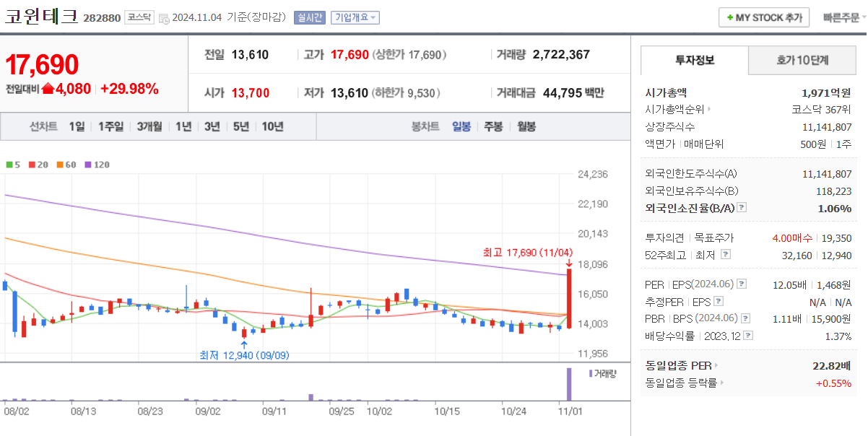Select the 1년 line chart range
Screen dimensions: 868x436
click(x=183, y=126)
